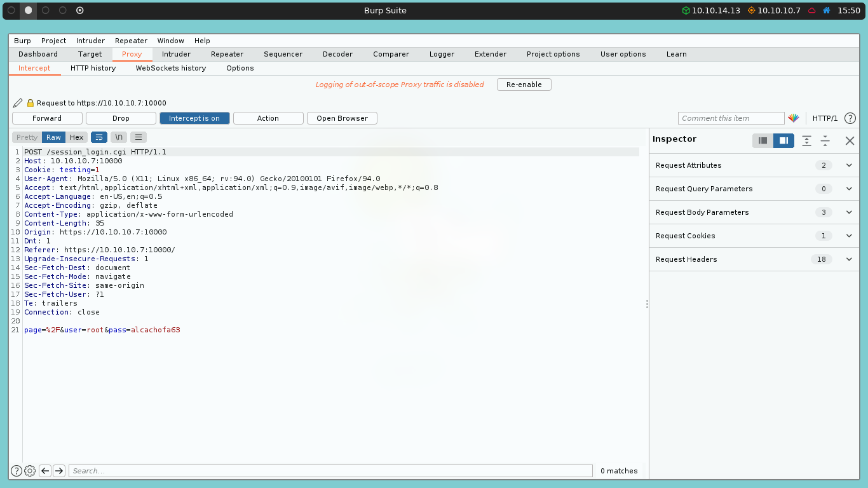Image resolution: width=868 pixels, height=488 pixels.
Task: Click the Comment this item field
Action: 731,118
